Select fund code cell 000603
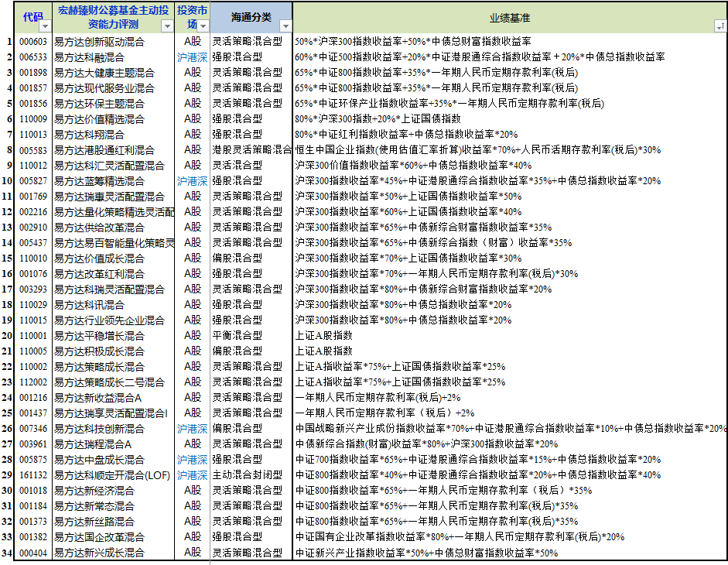This screenshot has width=728, height=565. pos(33,41)
